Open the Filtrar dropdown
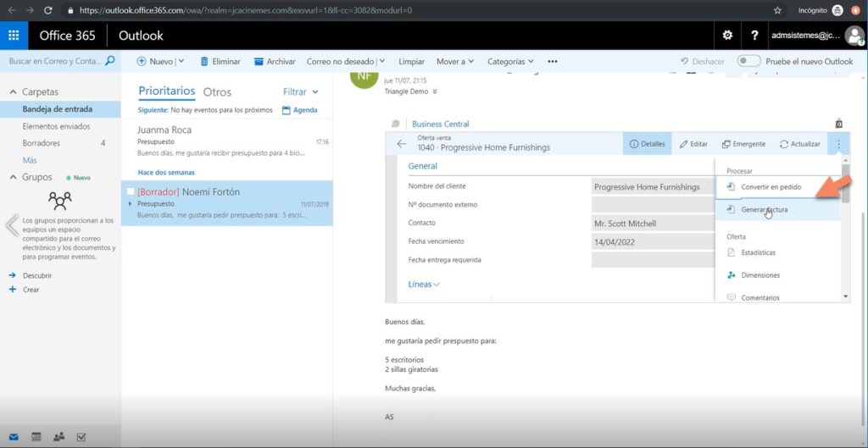Viewport: 868px width, 448px height. (x=301, y=91)
